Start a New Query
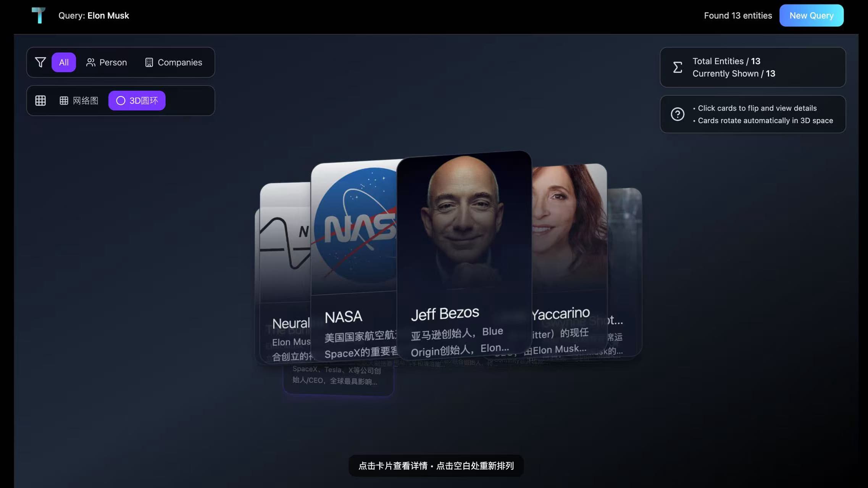 (812, 15)
